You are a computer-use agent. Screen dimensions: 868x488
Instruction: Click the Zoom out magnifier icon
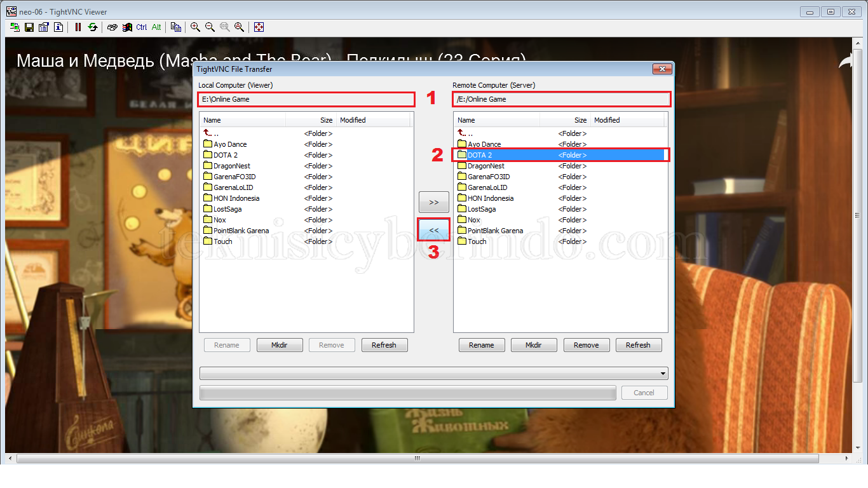pyautogui.click(x=210, y=27)
